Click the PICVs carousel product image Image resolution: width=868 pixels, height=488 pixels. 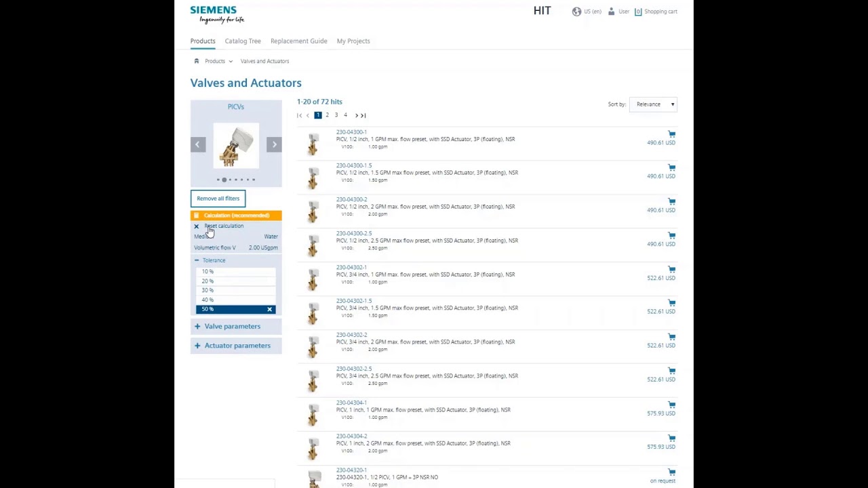(x=235, y=145)
